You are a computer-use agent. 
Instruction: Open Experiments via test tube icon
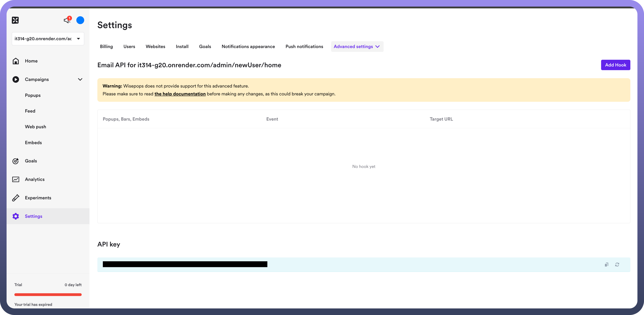[x=16, y=198]
